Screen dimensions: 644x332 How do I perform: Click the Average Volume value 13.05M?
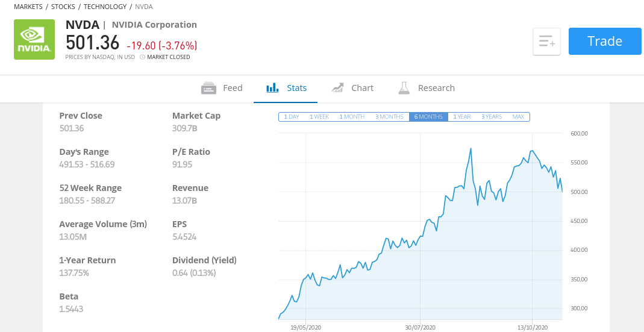[x=73, y=237]
